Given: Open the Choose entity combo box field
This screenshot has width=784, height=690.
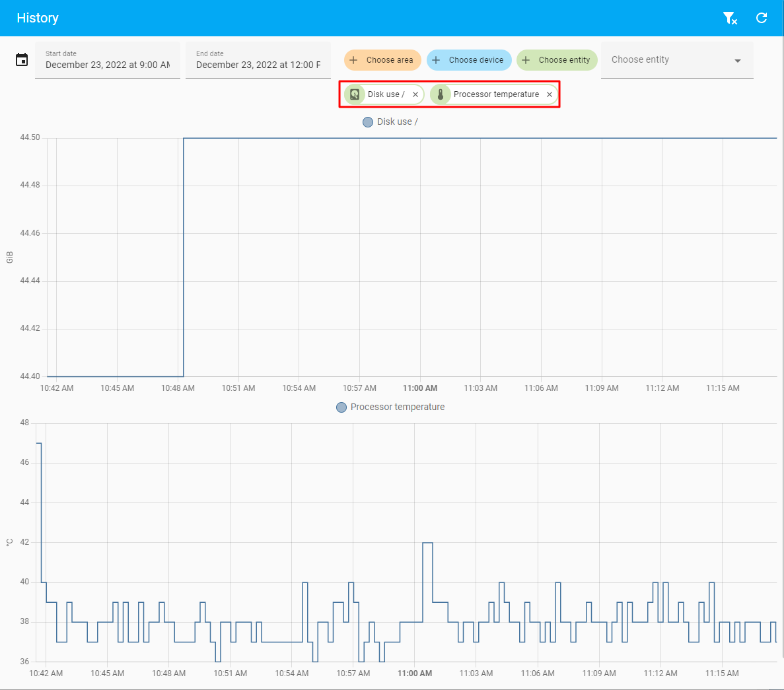Looking at the screenshot, I should 667,60.
